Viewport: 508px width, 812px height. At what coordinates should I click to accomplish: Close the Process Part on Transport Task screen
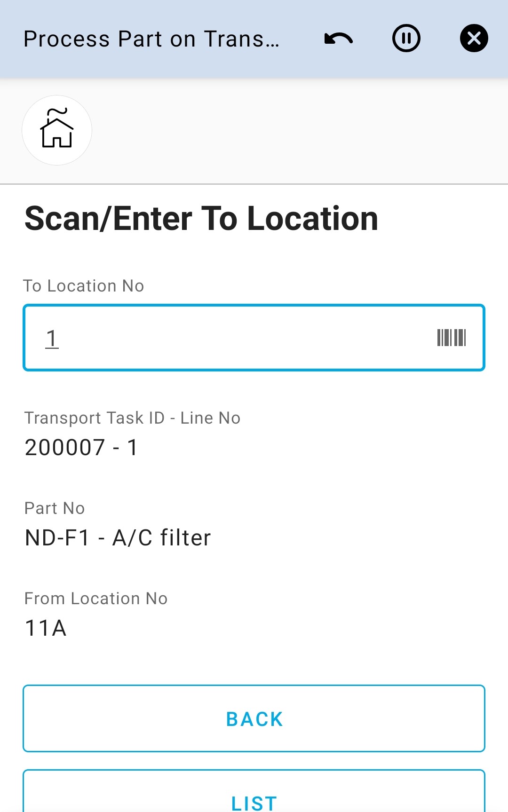(474, 39)
